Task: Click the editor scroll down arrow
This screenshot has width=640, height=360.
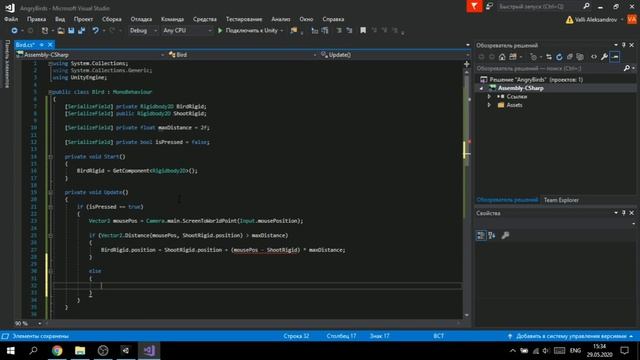Action: [467, 315]
